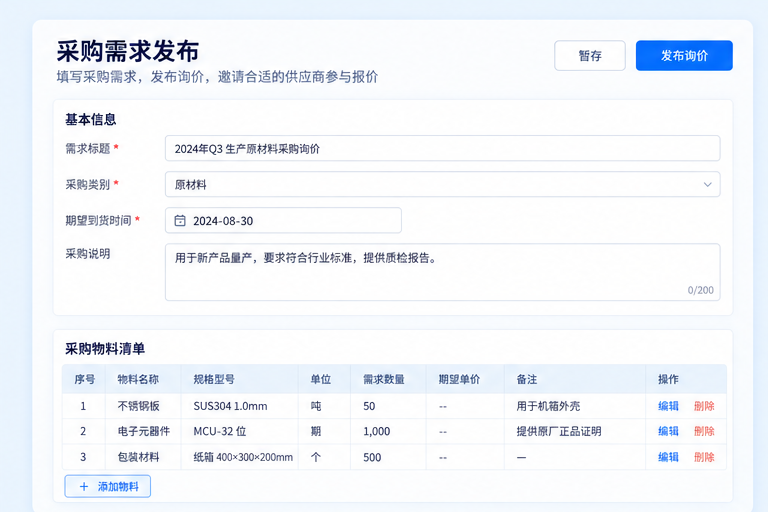The width and height of the screenshot is (768, 512).
Task: Focus the 采购说明 text area
Action: click(442, 272)
